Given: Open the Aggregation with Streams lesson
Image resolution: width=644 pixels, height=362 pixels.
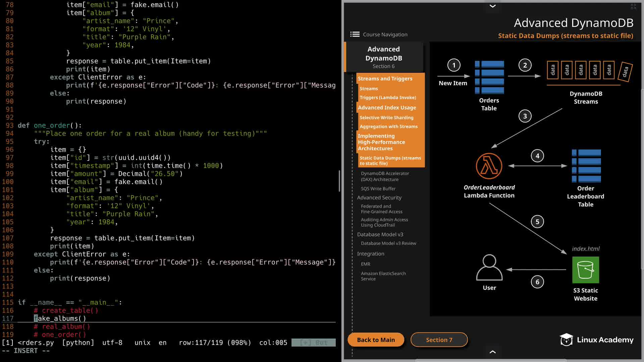Looking at the screenshot, I should coord(388,126).
